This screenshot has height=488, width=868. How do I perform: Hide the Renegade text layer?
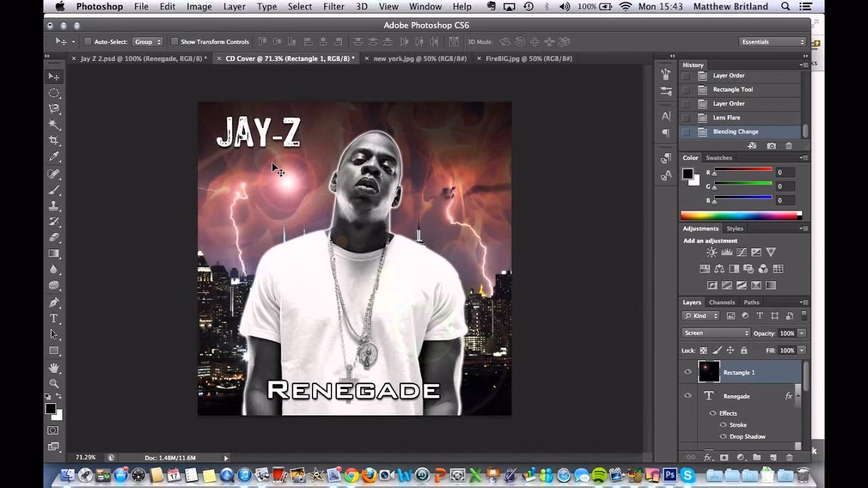click(688, 396)
